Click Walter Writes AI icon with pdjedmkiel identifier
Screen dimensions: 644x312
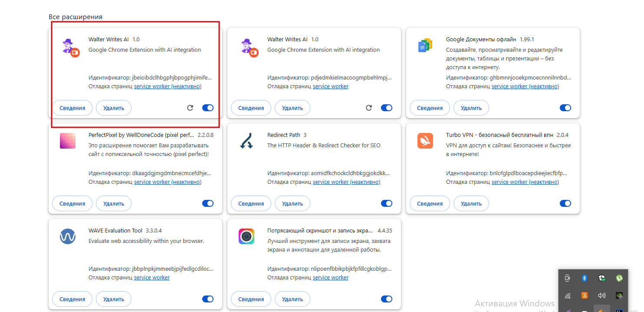coord(250,47)
